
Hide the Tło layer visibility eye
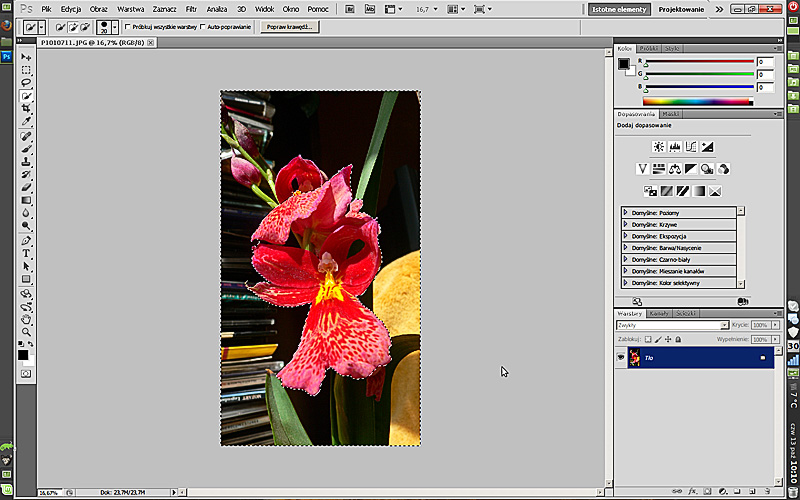click(621, 357)
